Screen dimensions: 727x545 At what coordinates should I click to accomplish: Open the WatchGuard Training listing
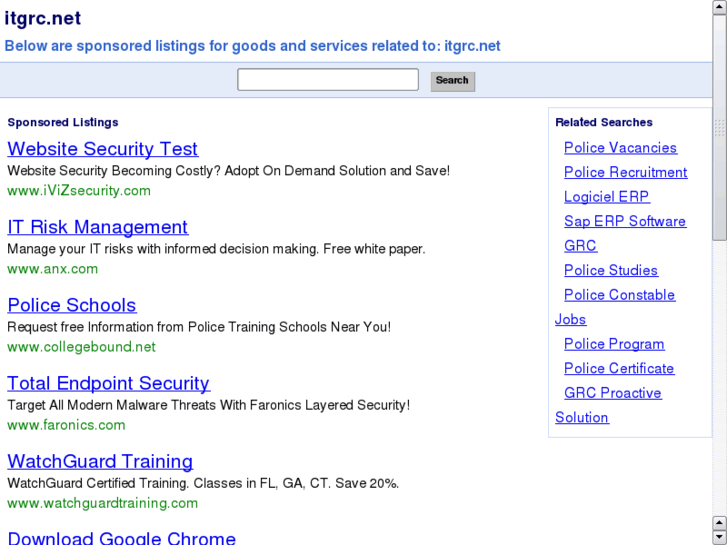pyautogui.click(x=100, y=462)
